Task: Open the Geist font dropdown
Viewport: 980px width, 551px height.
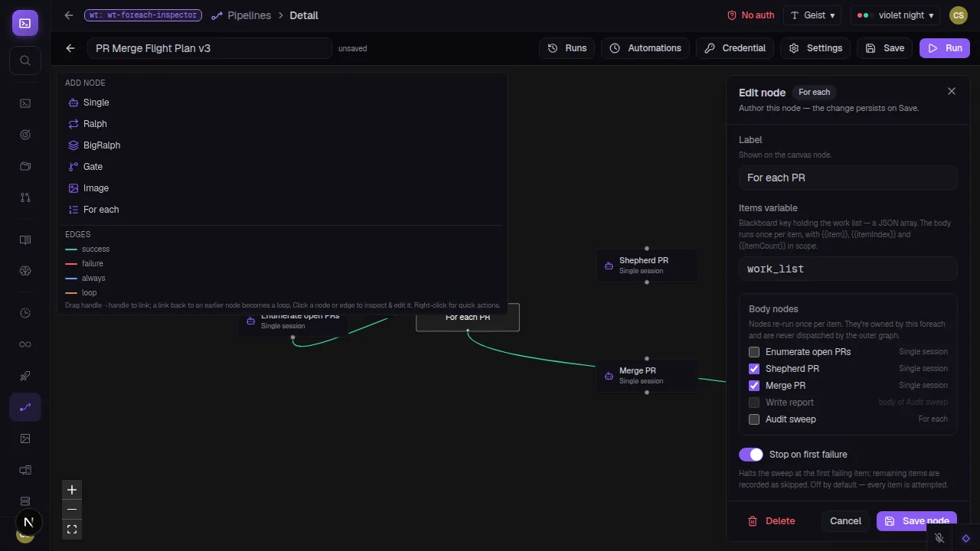Action: (x=812, y=15)
